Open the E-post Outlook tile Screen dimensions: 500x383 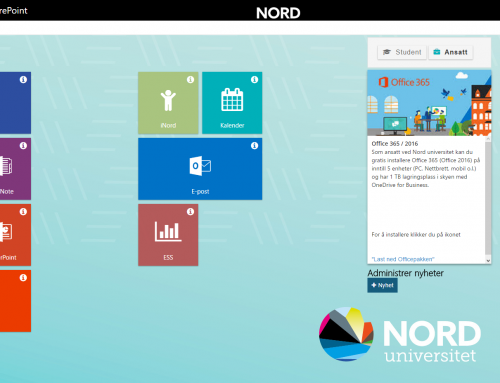[x=200, y=169]
